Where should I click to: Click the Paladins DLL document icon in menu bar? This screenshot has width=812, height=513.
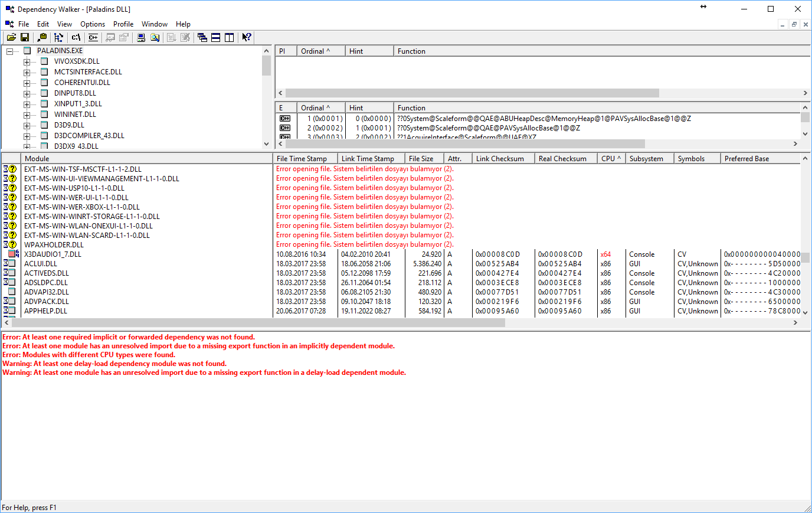[9, 24]
